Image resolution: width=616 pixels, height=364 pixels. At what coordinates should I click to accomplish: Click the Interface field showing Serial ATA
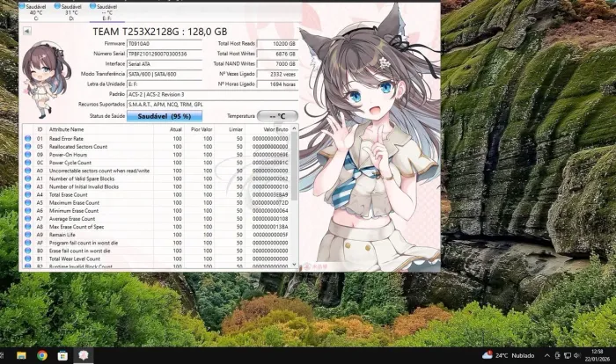165,64
